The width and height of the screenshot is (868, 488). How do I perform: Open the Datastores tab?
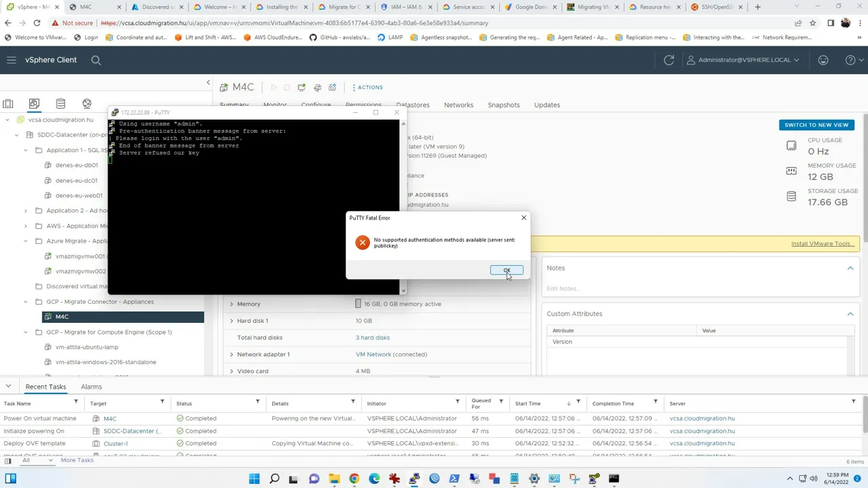pos(413,105)
